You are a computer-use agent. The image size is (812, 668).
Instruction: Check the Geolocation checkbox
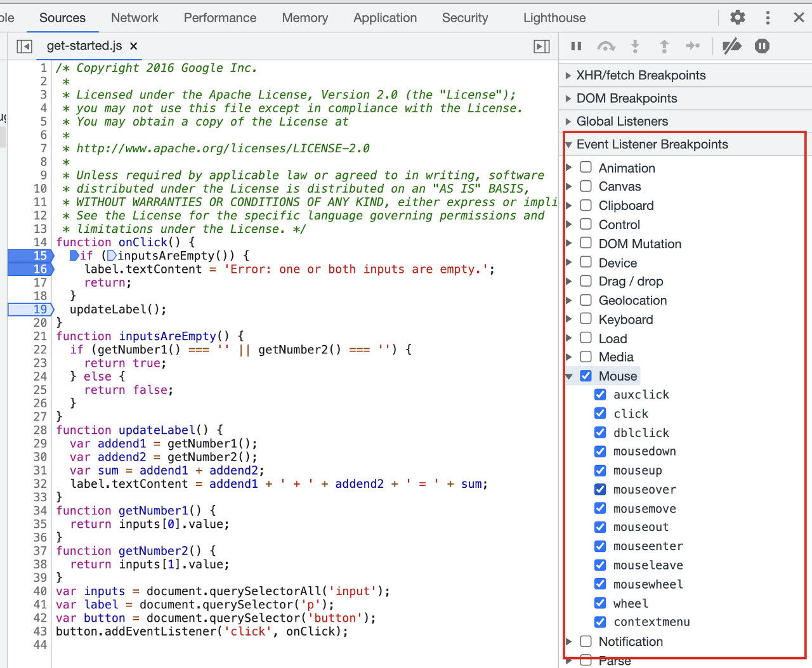[x=586, y=299]
